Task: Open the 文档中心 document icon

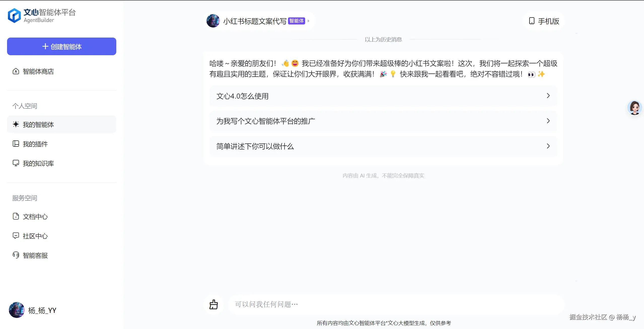Action: pyautogui.click(x=16, y=216)
